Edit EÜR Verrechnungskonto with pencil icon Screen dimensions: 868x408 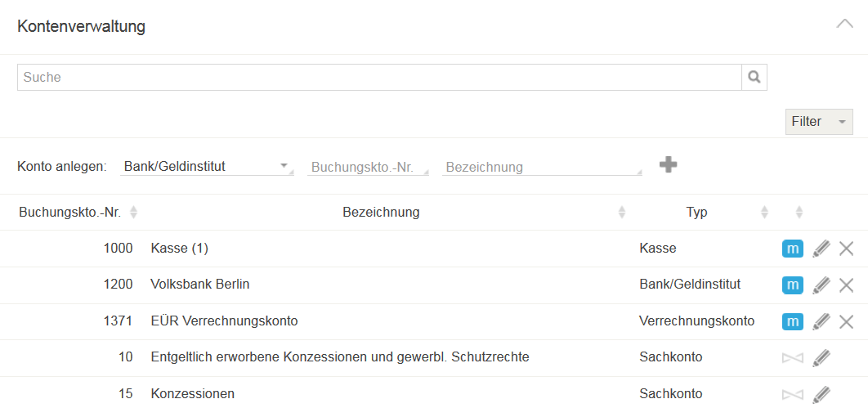coord(821,321)
